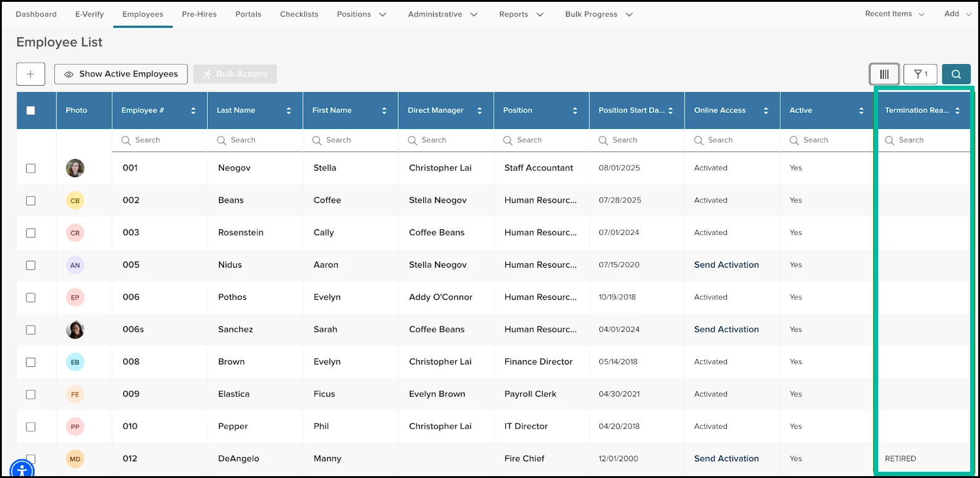The image size is (980, 478).
Task: Click the Staff Accountant position cell
Action: (539, 168)
